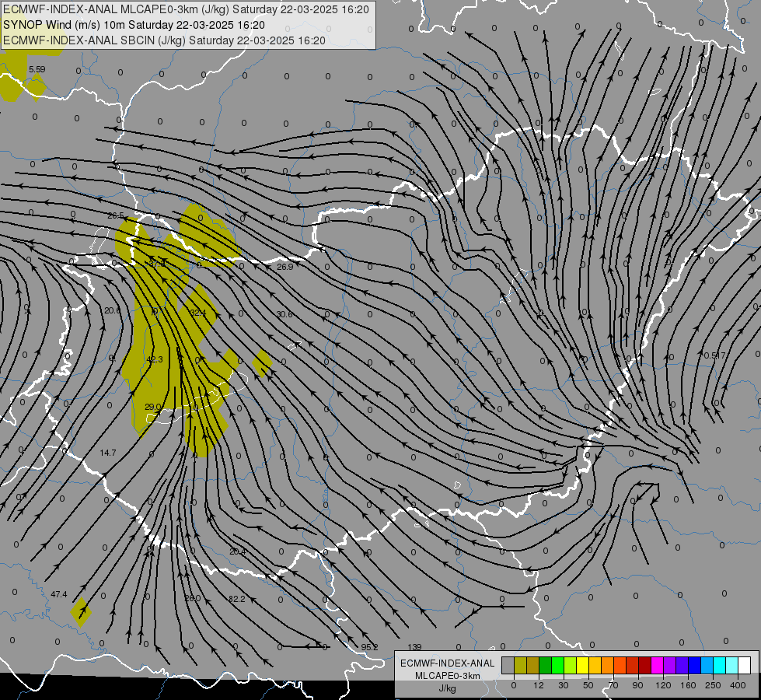Click the olive swatch in the color legend
This screenshot has width=761, height=700.
[x=520, y=665]
